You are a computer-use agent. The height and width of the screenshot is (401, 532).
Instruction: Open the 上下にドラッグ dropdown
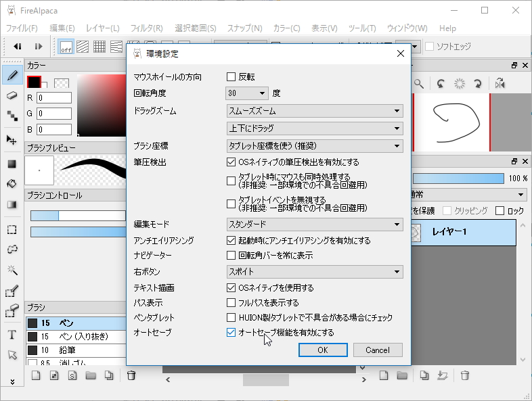click(x=315, y=128)
